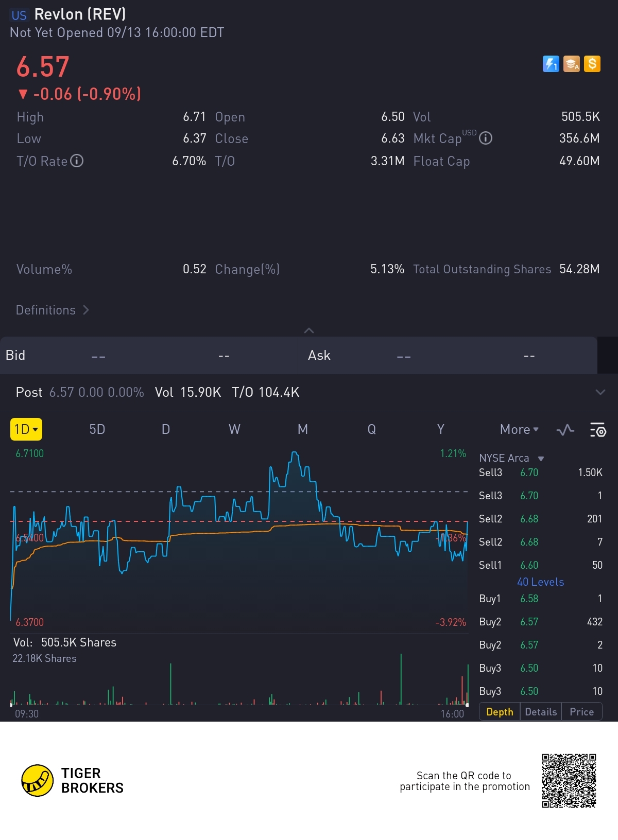Tap the orange stacked layers badge icon
Viewport: 618px width, 840px height.
[571, 64]
